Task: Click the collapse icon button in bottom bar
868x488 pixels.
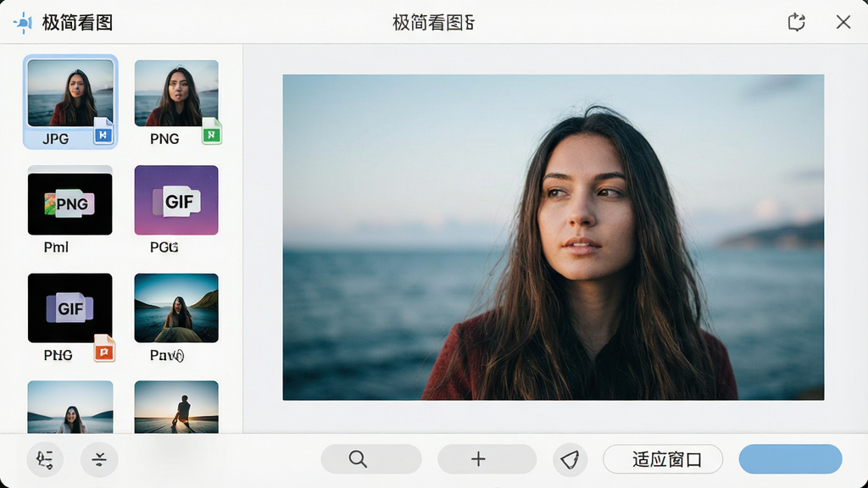Action: point(99,459)
